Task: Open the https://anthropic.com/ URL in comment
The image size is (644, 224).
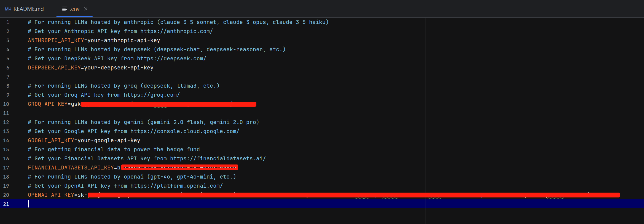Action: coord(177,31)
